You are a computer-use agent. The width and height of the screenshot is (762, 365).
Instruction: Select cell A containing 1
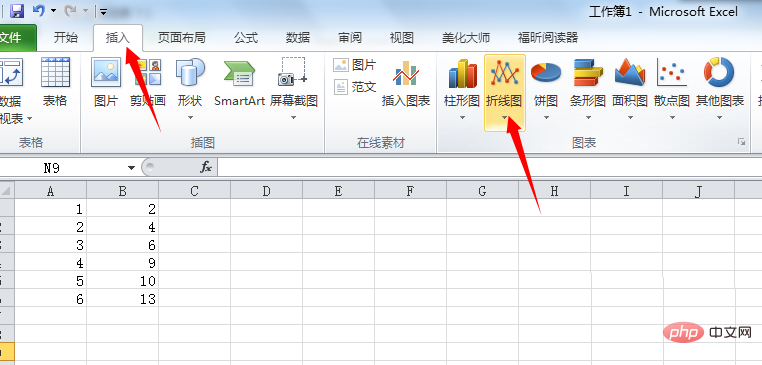(51, 209)
